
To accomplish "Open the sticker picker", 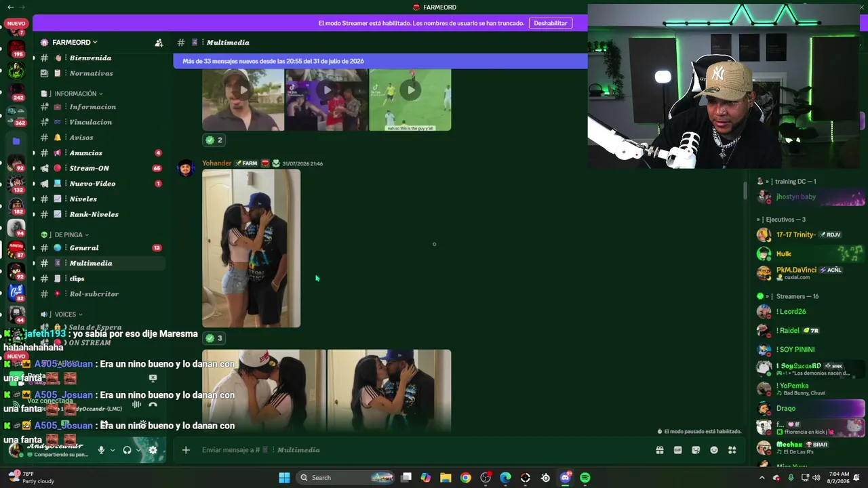I will coord(696,450).
